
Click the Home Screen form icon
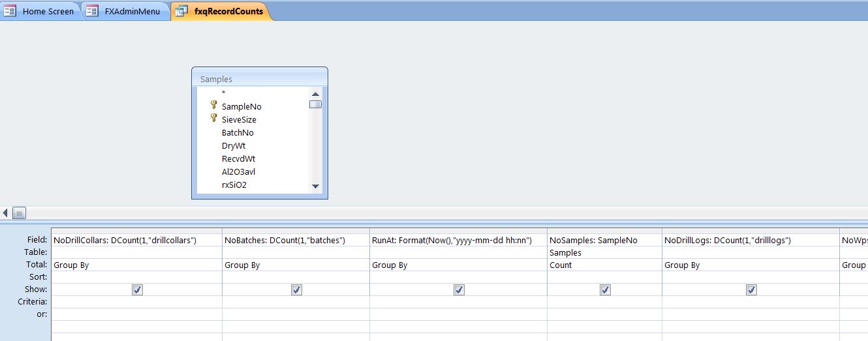pos(10,11)
